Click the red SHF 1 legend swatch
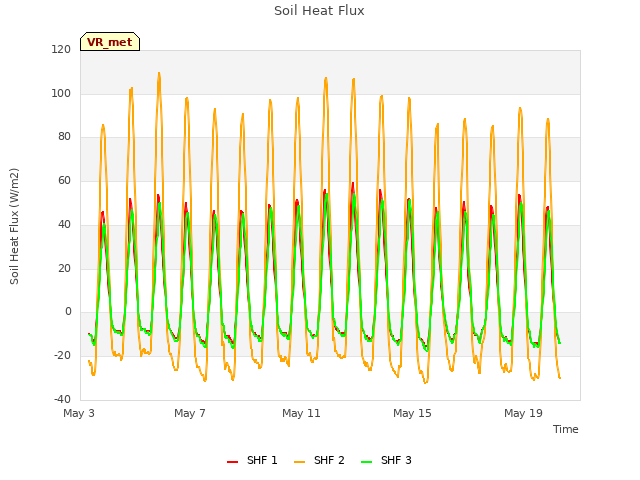 pyautogui.click(x=232, y=462)
